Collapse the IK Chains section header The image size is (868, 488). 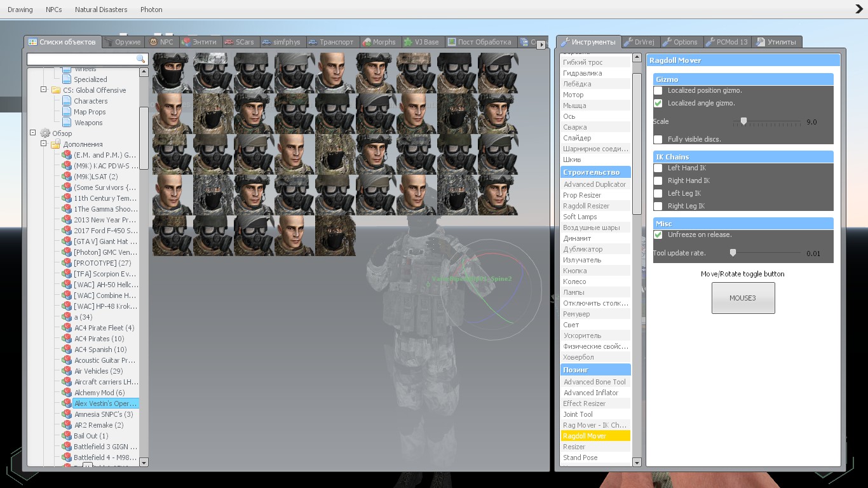tap(743, 157)
